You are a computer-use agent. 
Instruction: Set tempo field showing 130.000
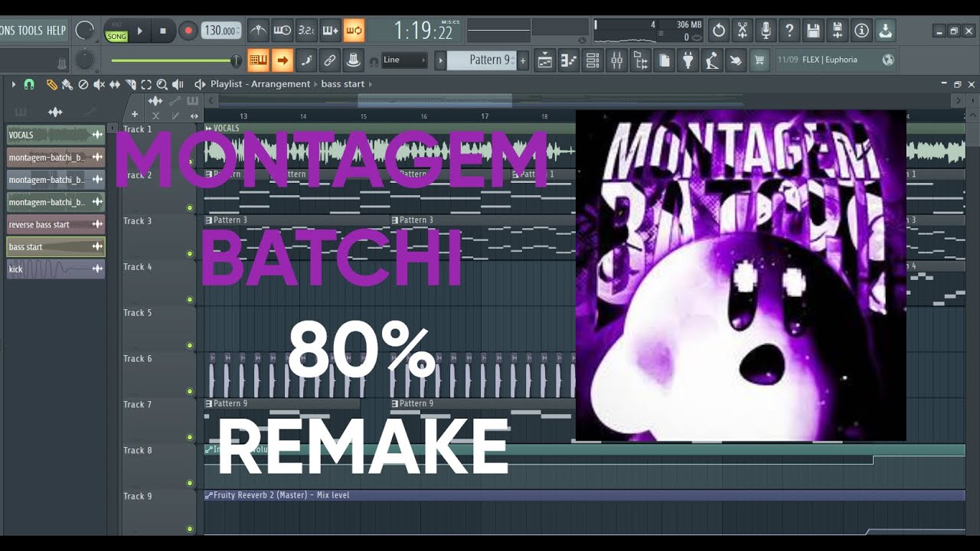point(221,31)
